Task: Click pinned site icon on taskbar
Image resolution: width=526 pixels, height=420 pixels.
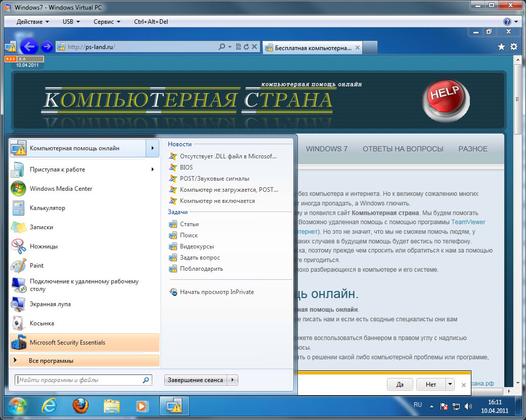Action: tap(174, 406)
